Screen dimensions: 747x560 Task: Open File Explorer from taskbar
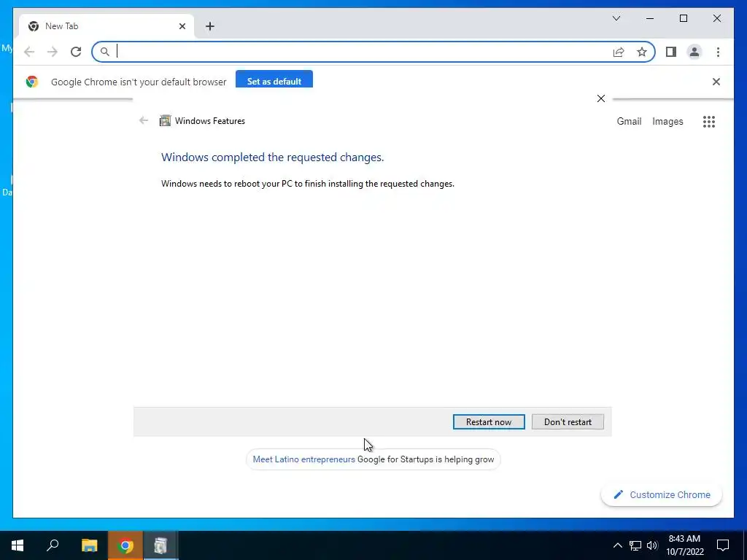point(89,545)
